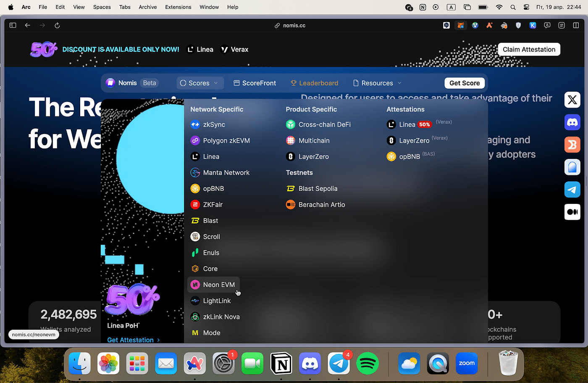Viewport: 588px width, 383px height.
Task: Open Linea Verax attestation with 50% badge
Action: (x=419, y=124)
